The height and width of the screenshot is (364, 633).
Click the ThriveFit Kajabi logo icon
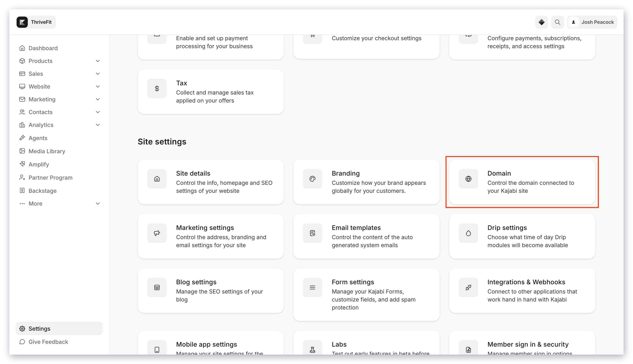point(22,22)
